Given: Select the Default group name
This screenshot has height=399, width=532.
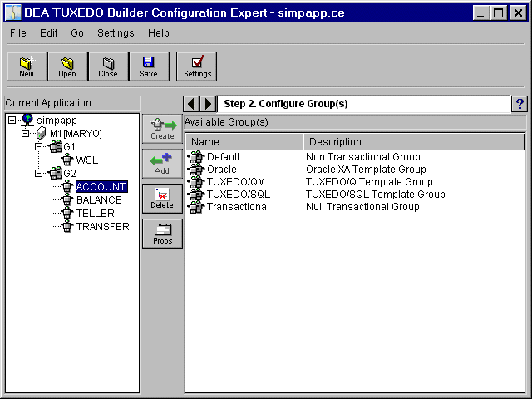Looking at the screenshot, I should click(224, 157).
